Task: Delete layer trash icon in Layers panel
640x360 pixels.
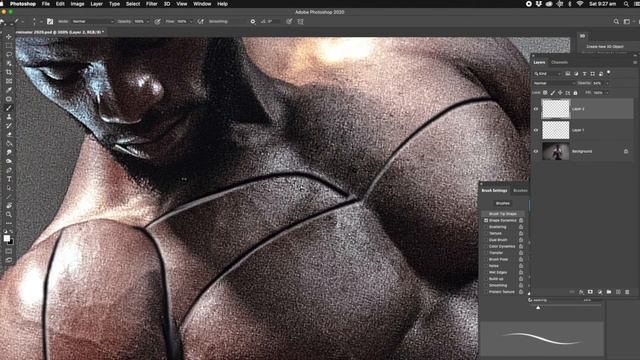Action: point(627,292)
